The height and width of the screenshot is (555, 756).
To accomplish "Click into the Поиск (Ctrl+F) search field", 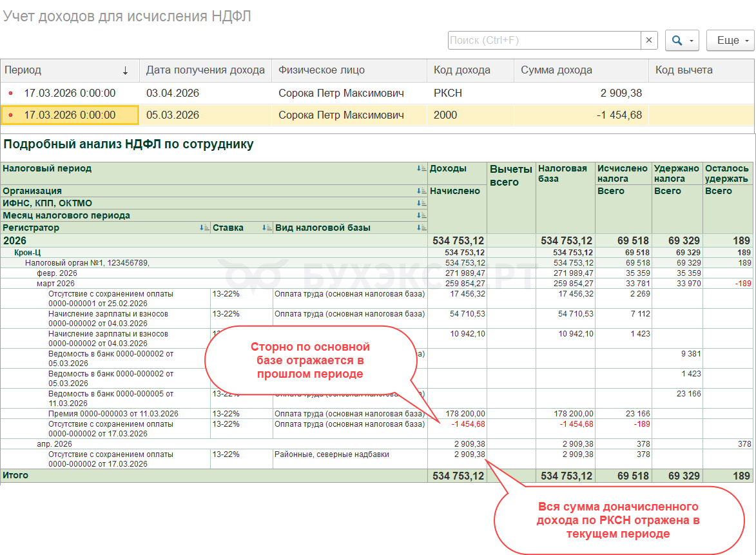I will pos(543,40).
